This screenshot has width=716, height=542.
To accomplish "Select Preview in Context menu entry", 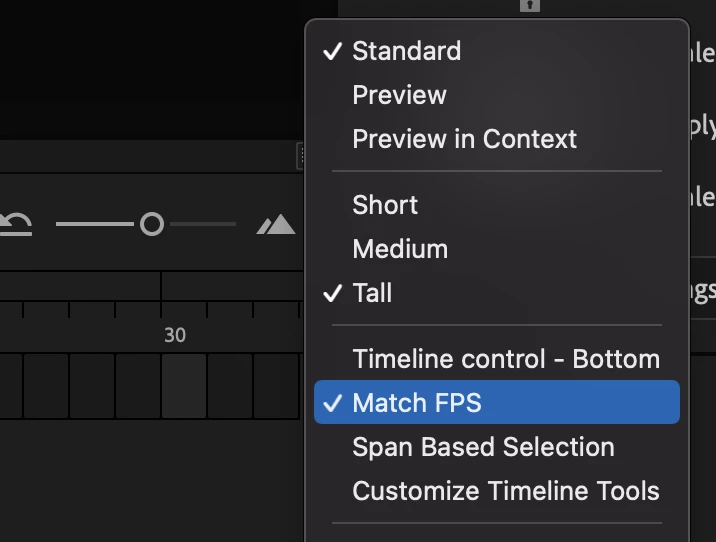I will [464, 139].
